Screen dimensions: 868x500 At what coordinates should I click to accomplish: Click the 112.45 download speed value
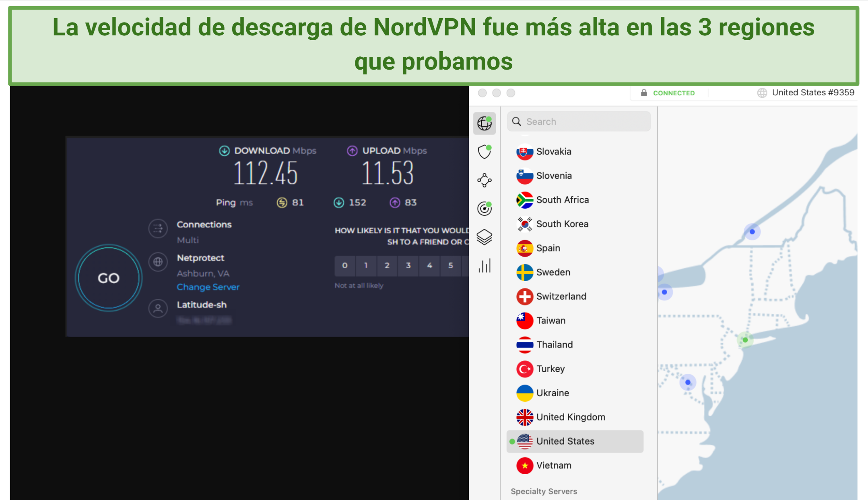266,173
